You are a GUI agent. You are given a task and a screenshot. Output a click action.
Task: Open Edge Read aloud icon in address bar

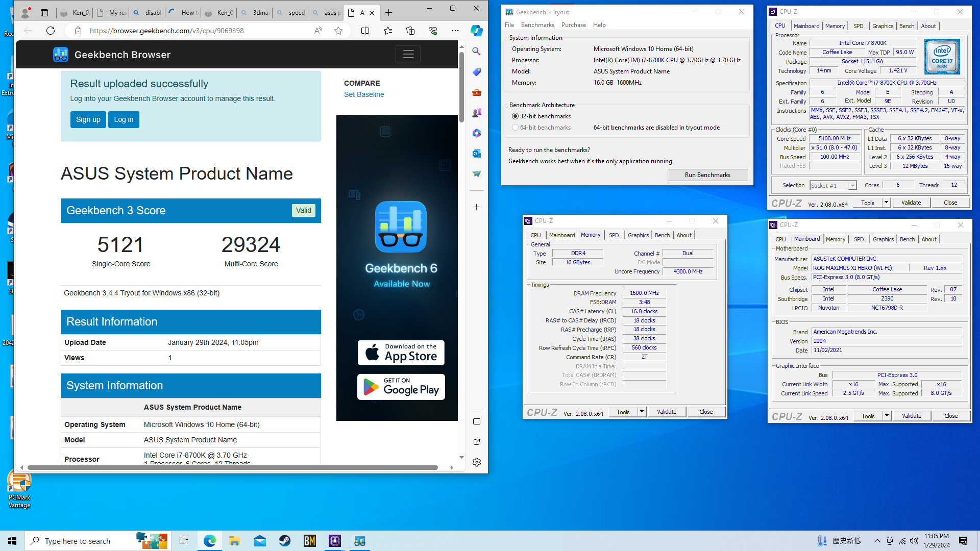318,31
